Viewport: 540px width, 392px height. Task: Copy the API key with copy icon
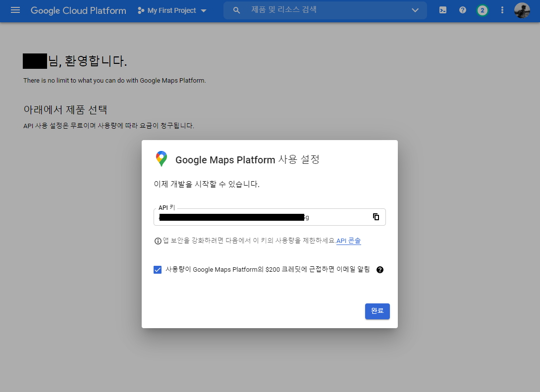[x=376, y=217]
